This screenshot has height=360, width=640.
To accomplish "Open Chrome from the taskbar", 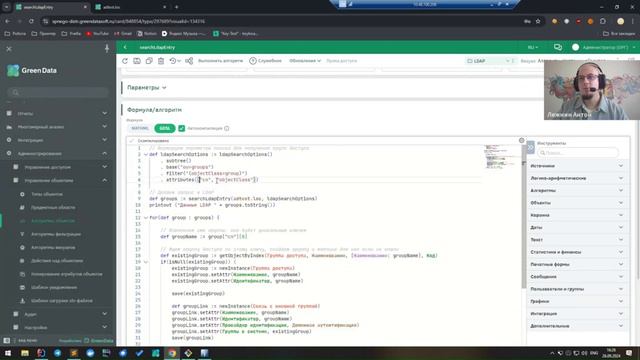I will (x=172, y=353).
